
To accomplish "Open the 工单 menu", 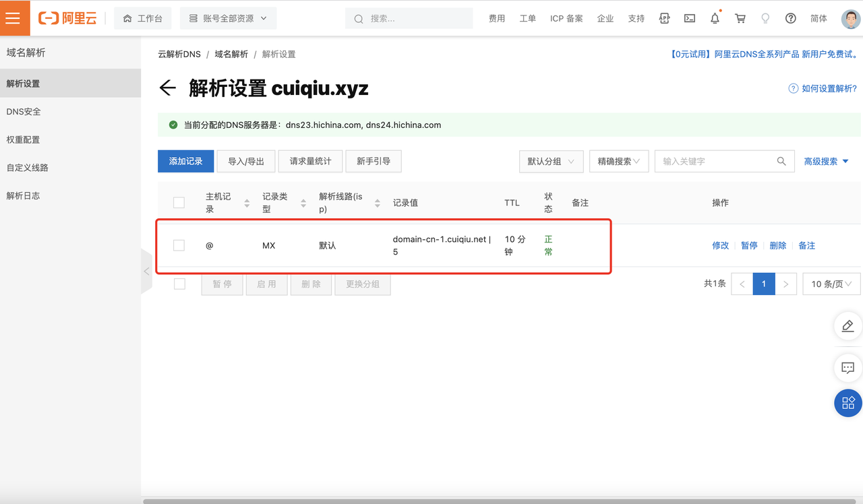I will point(528,19).
